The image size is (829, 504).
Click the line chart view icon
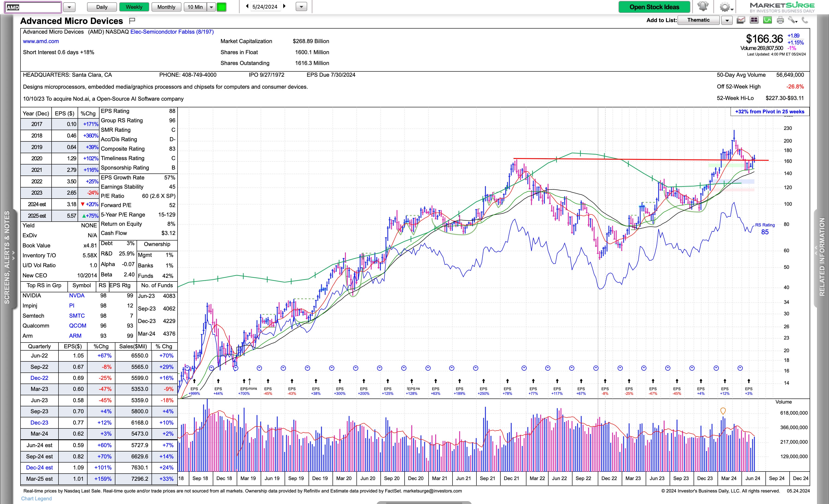click(x=741, y=20)
